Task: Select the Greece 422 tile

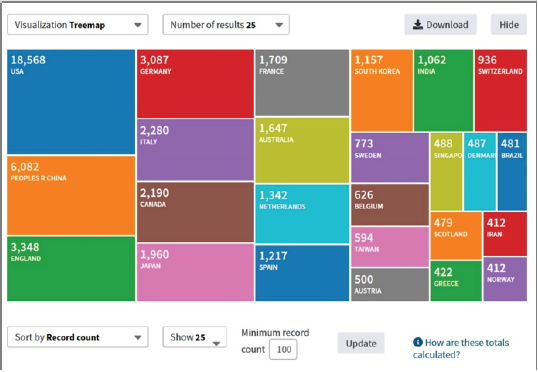Action: click(x=456, y=281)
